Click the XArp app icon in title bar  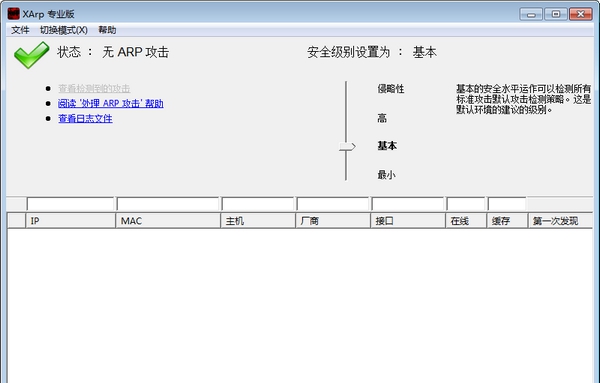pos(13,14)
